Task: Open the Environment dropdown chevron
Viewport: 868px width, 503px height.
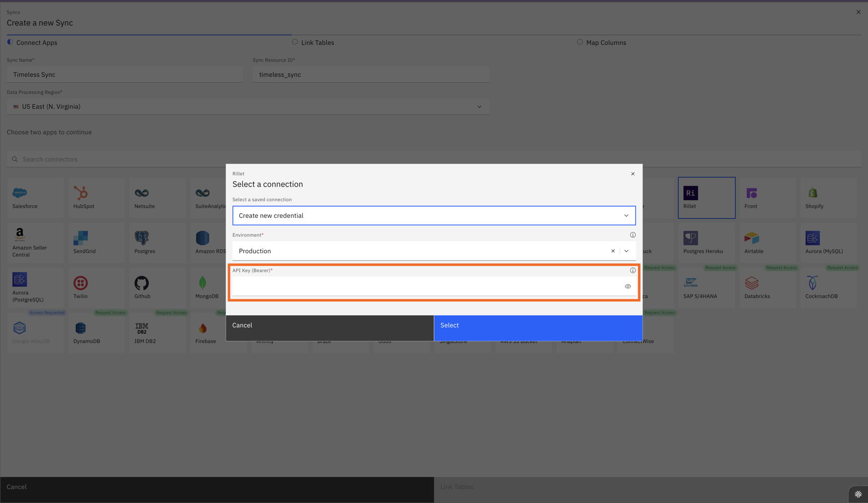Action: point(626,251)
